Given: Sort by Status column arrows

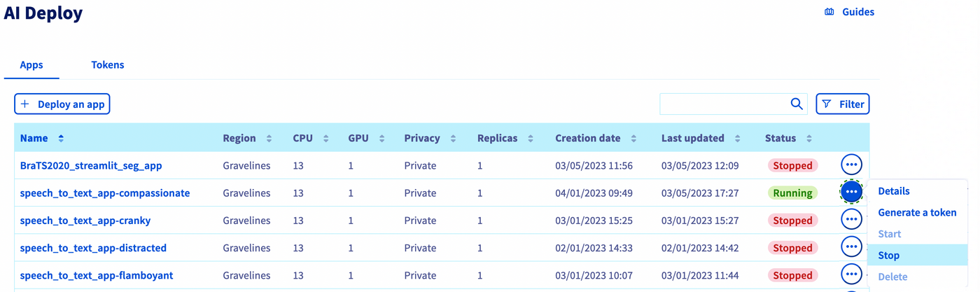Looking at the screenshot, I should pyautogui.click(x=809, y=139).
